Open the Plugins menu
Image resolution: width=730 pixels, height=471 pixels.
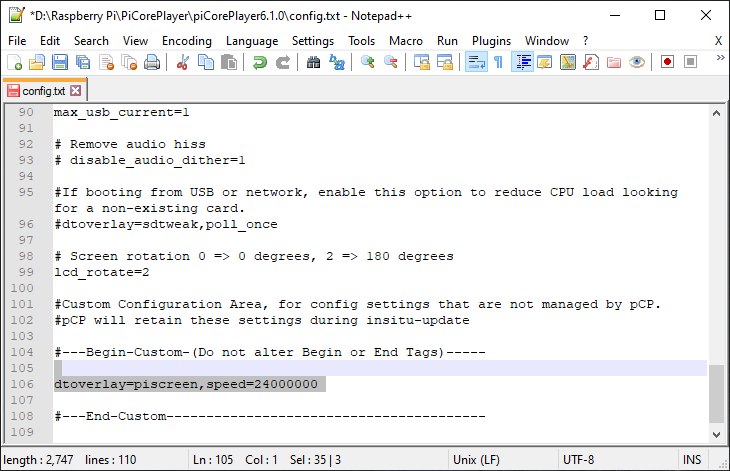(491, 41)
